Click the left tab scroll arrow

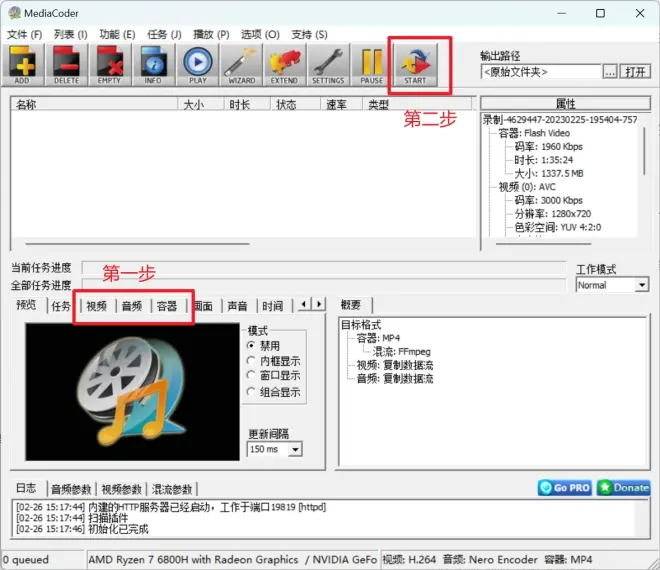tap(304, 304)
